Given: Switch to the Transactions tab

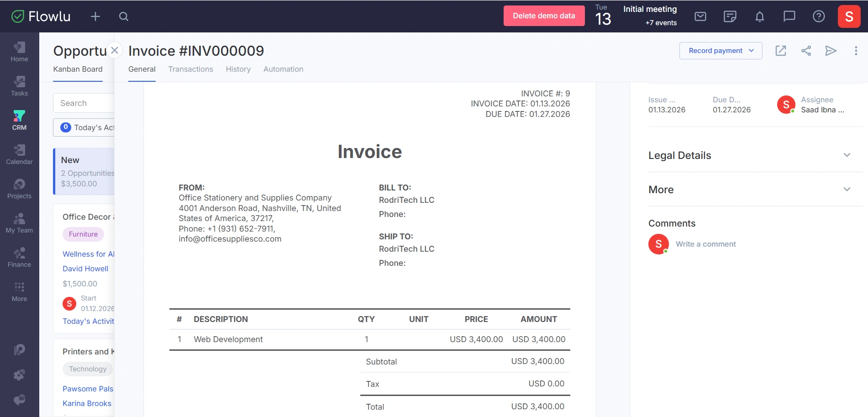Looking at the screenshot, I should pos(190,69).
